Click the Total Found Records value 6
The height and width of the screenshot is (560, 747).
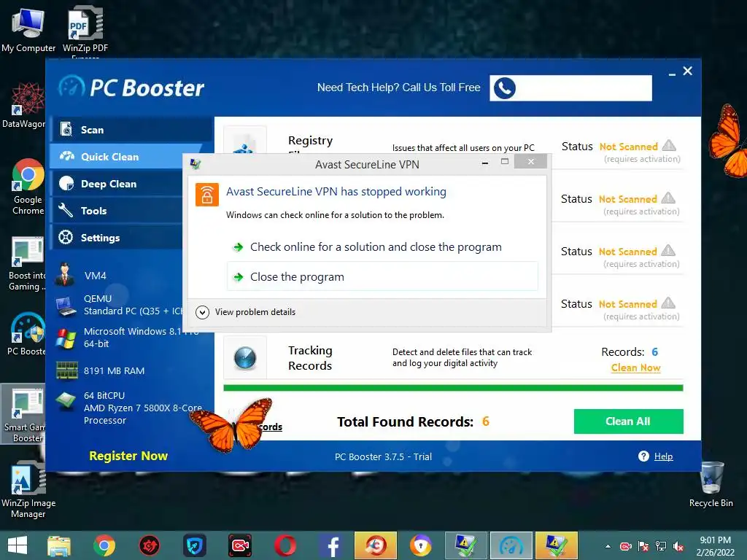point(485,421)
